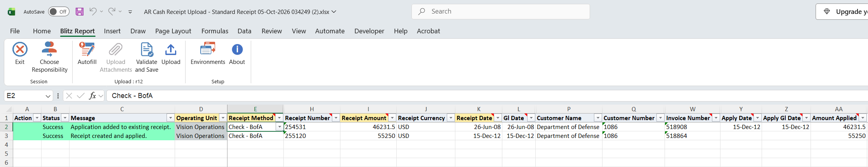868x167 pixels.
Task: Open the Receipt Method filter dropdown
Action: point(279,118)
